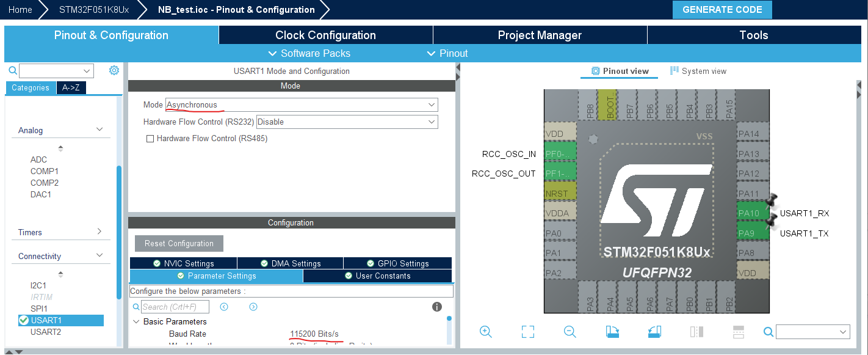The height and width of the screenshot is (355, 868).
Task: Go to the previous search result arrow
Action: [x=224, y=307]
